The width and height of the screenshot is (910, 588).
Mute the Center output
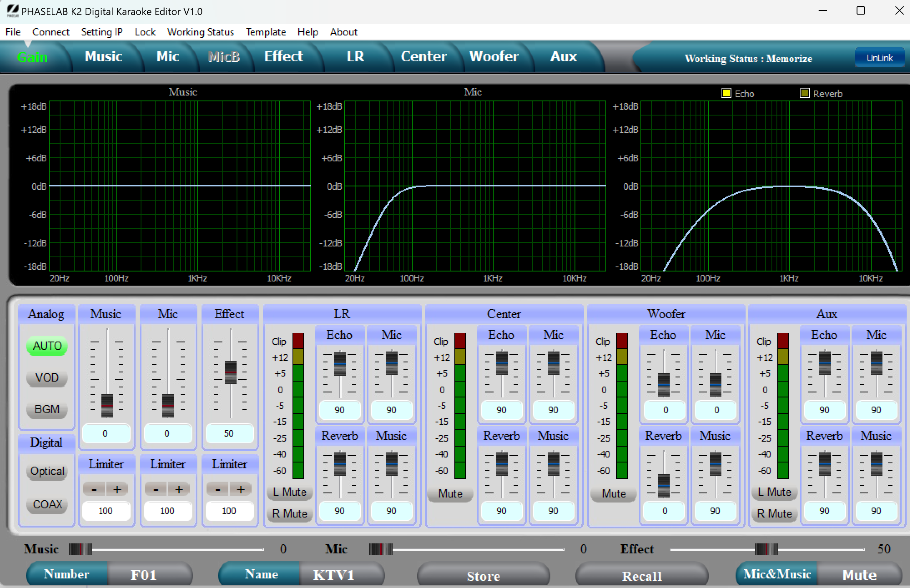click(x=450, y=494)
